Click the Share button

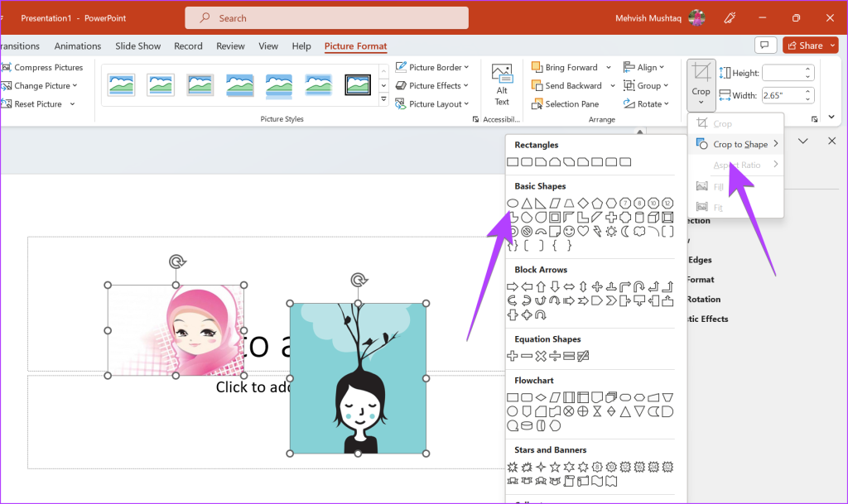point(804,46)
